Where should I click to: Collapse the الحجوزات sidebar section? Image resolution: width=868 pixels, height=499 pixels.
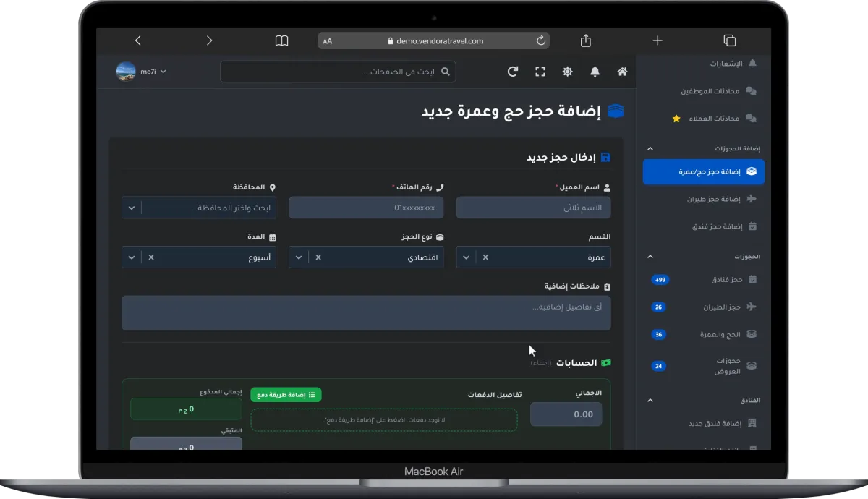[x=650, y=256]
